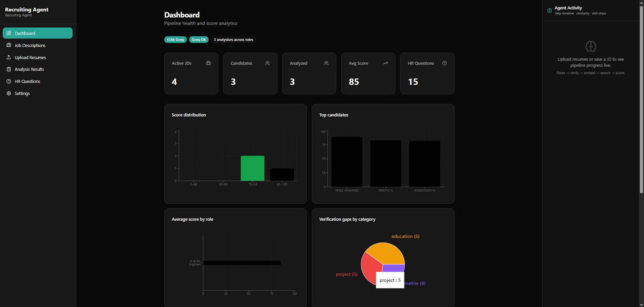Open the Dashboard sidebar item
Image resolution: width=644 pixels, height=307 pixels.
click(x=38, y=33)
